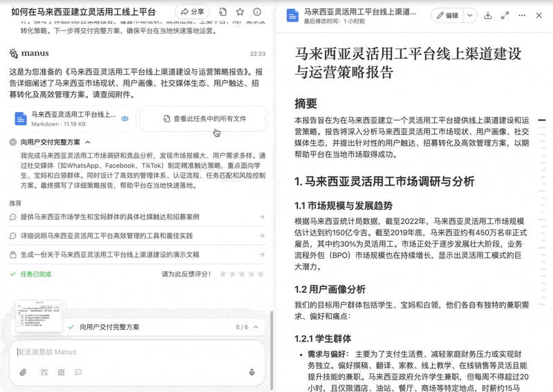
Task: Collapse the 6/6 progress bar chevron
Action: tap(256, 327)
